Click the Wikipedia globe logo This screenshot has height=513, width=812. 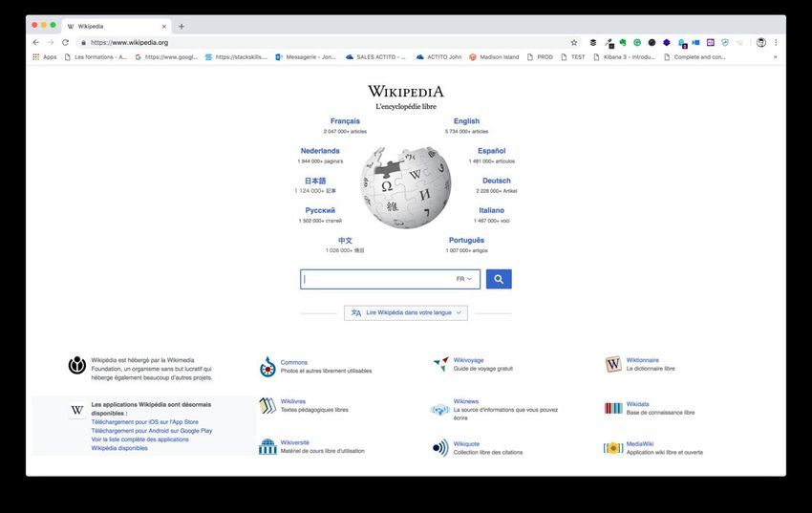(x=406, y=187)
